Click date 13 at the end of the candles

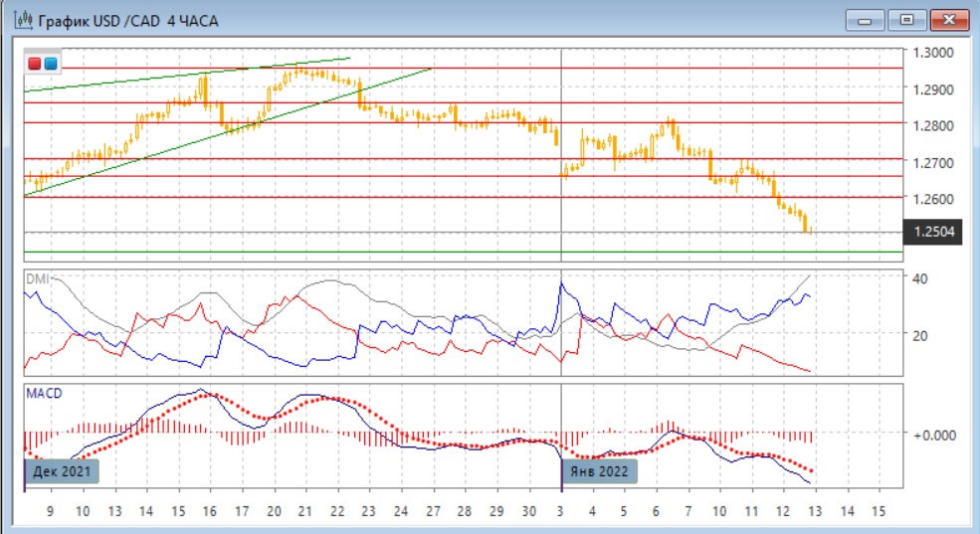click(815, 511)
